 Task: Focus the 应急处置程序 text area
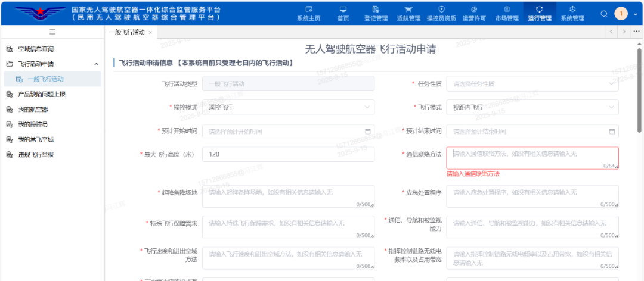coord(532,196)
